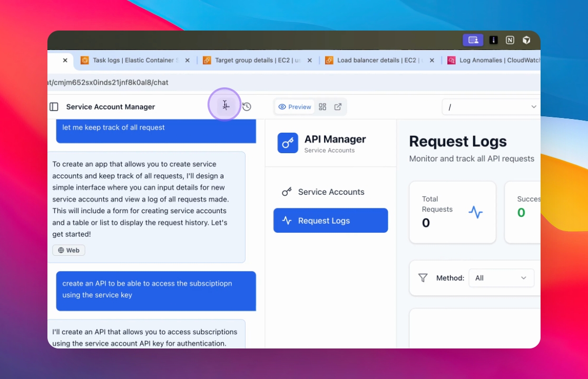Click the eye icon in Preview
Screen dimensions: 588x379
click(282, 107)
